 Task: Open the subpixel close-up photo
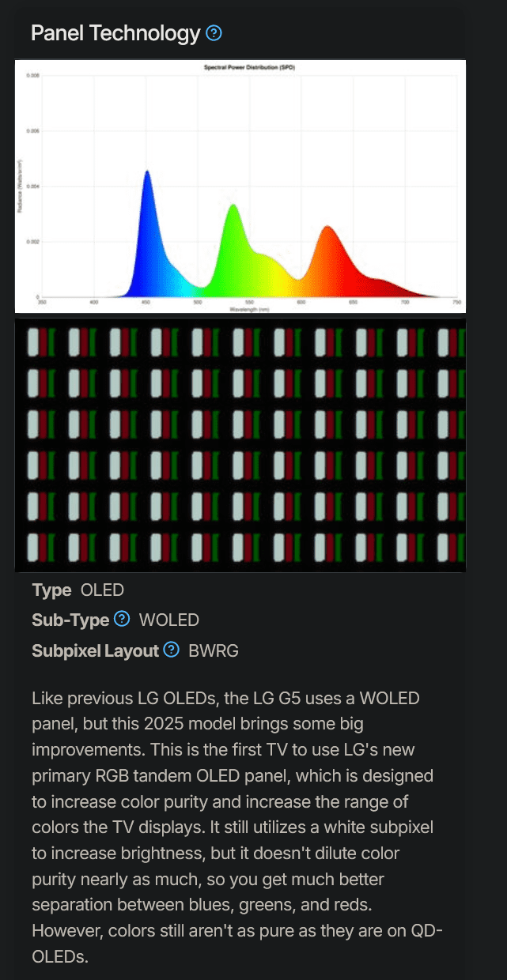tap(240, 444)
